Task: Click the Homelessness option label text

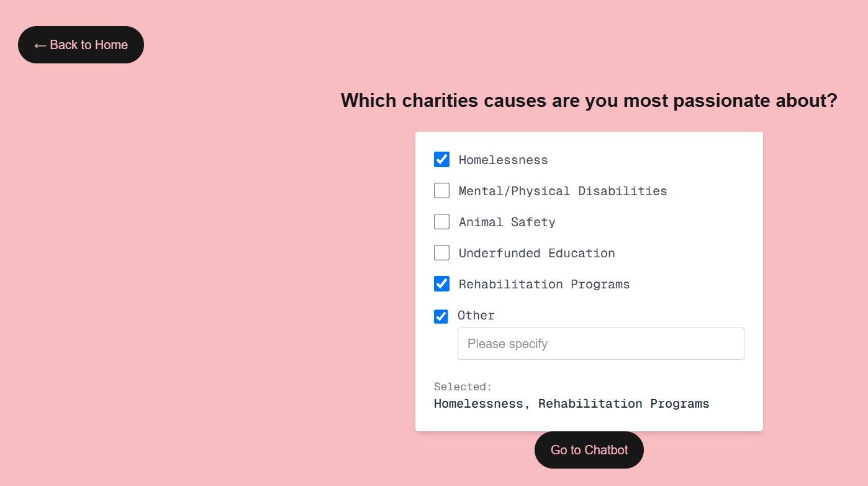Action: (x=503, y=160)
